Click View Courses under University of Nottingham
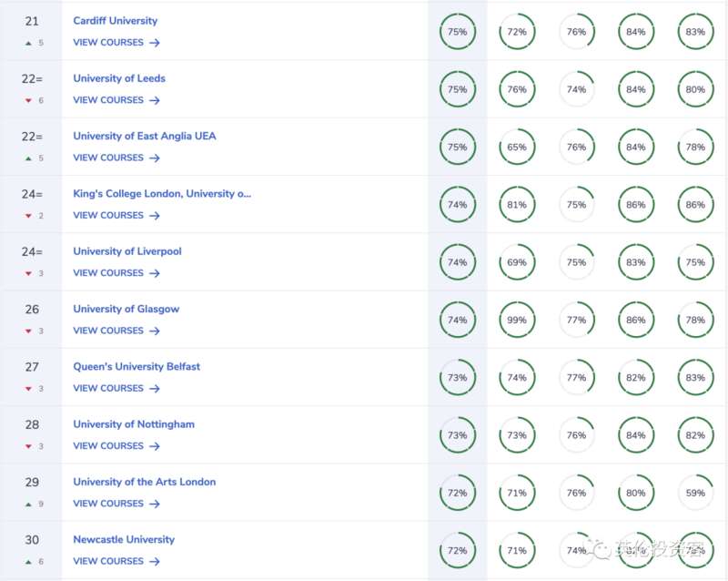 pos(108,446)
